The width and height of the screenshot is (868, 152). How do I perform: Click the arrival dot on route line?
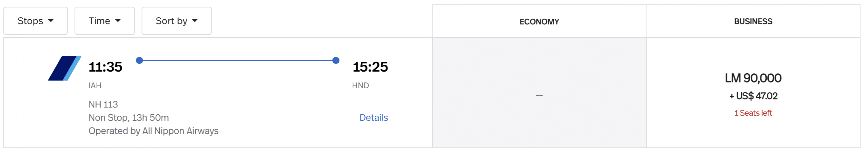(336, 60)
